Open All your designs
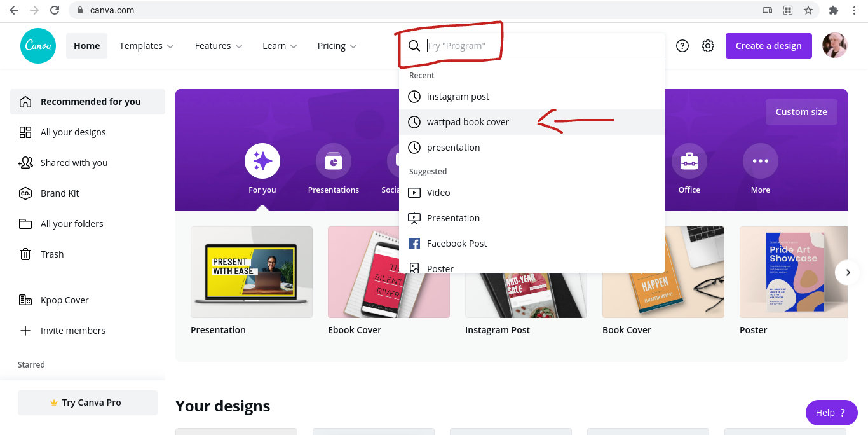This screenshot has height=435, width=868. point(88,132)
